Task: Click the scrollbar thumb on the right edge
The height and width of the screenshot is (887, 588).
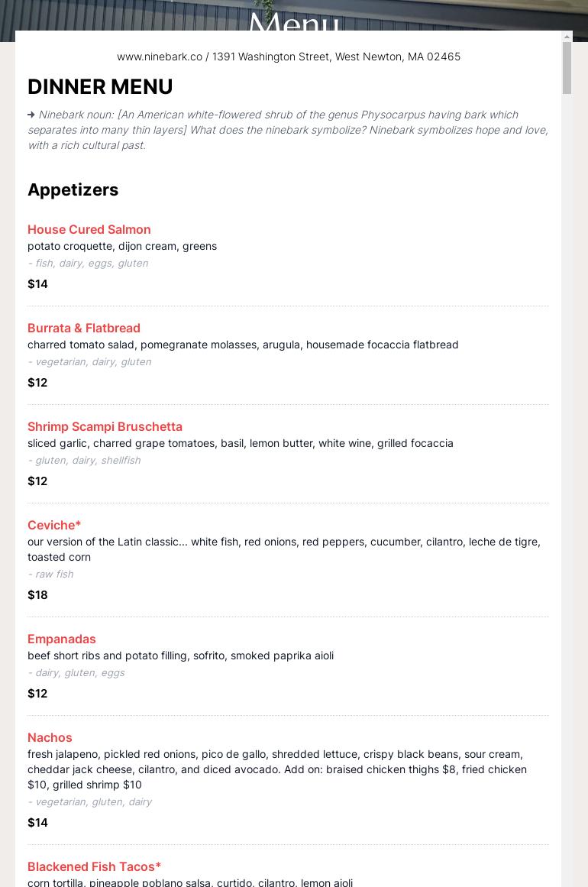Action: pyautogui.click(x=567, y=67)
